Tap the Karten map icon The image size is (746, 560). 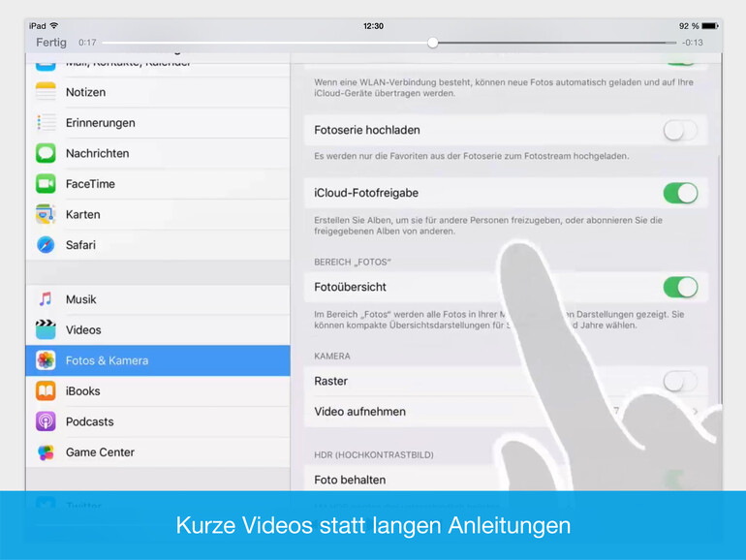tap(46, 214)
